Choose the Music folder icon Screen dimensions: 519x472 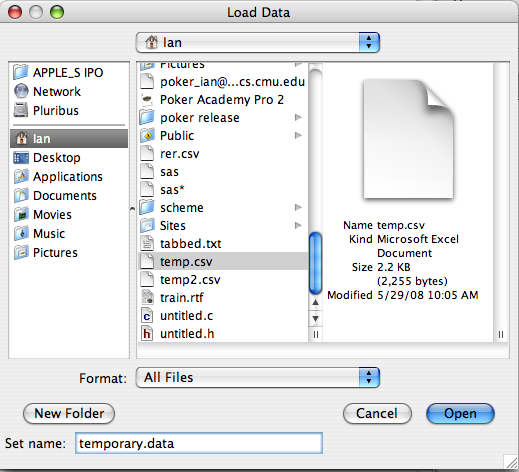(x=21, y=233)
